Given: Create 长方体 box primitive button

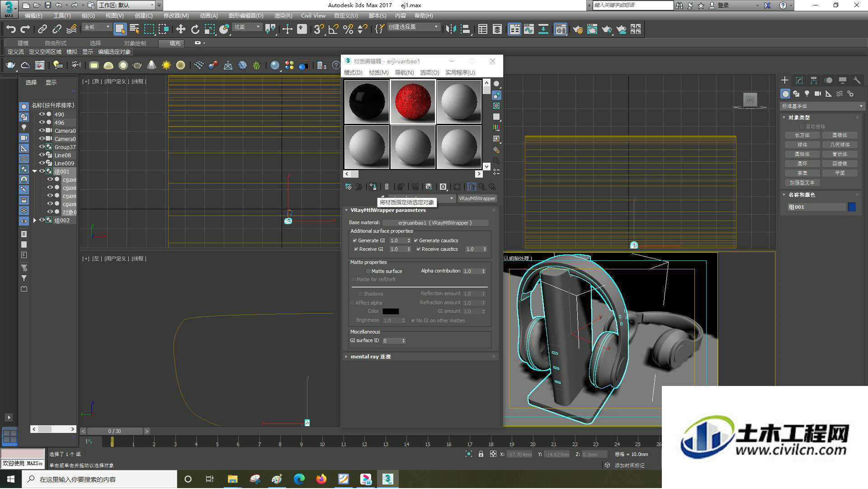Looking at the screenshot, I should (802, 136).
